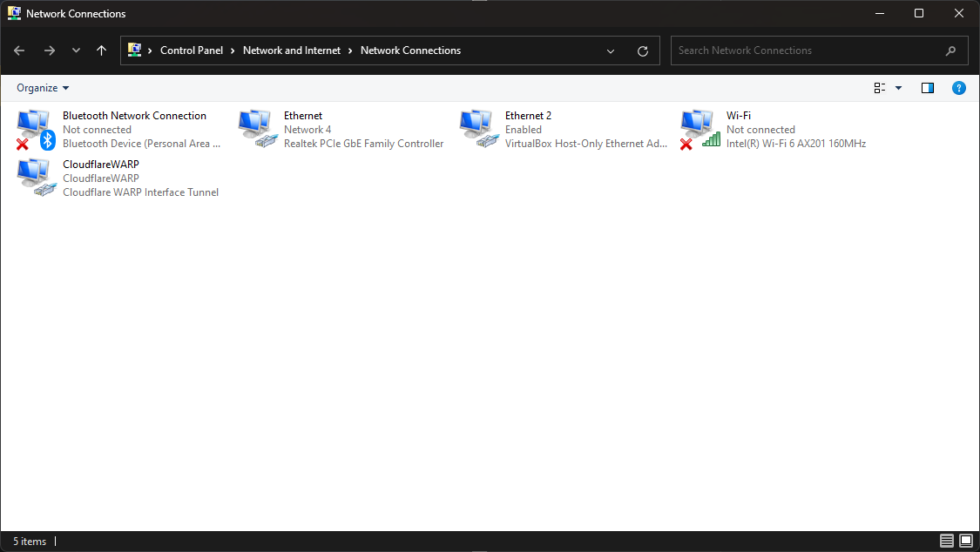
Task: Open the Organize dropdown menu
Action: [x=42, y=88]
